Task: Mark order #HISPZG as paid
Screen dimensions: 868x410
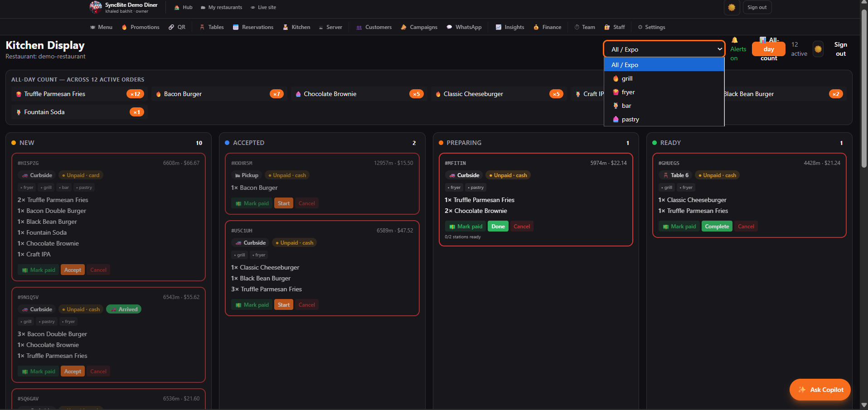Action: [x=39, y=270]
